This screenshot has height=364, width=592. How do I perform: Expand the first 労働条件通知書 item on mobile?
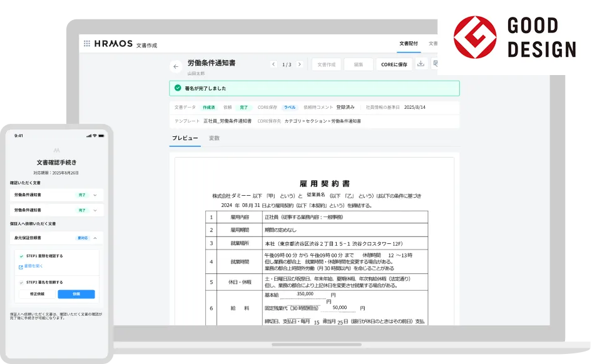94,195
